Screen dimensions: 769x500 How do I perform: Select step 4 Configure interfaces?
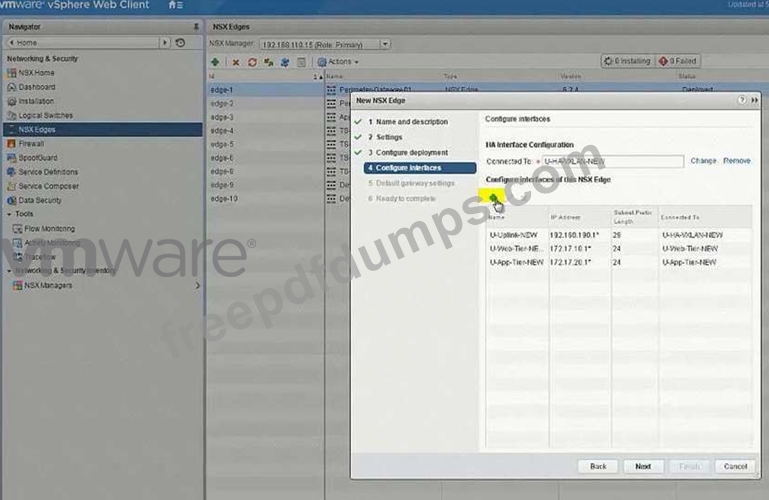click(x=420, y=168)
